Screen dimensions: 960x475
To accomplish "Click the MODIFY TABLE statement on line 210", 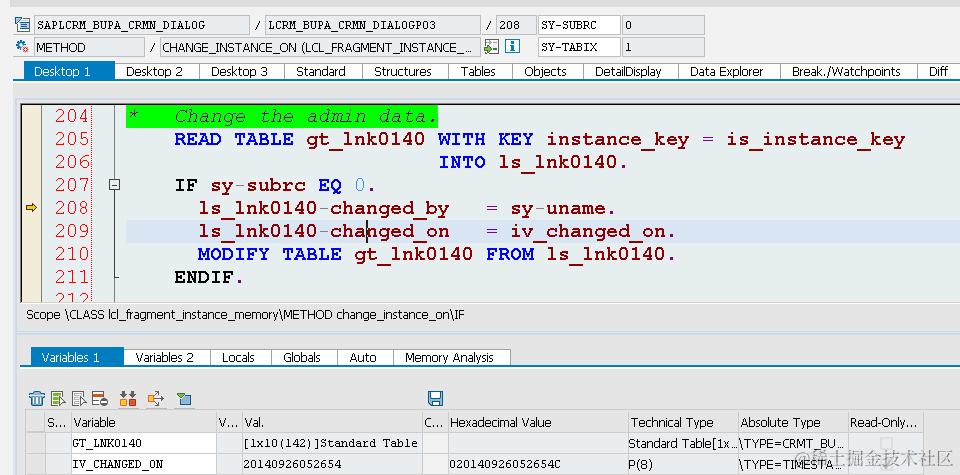I will (436, 254).
